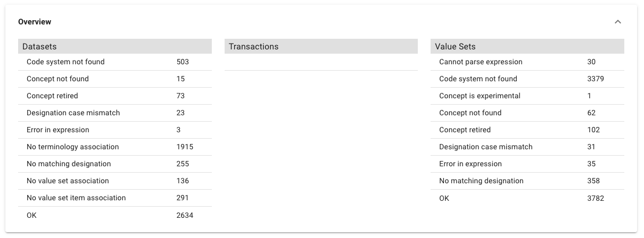This screenshot has height=238, width=644.
Task: Open Datasets 'Concept retired' row
Action: point(52,96)
